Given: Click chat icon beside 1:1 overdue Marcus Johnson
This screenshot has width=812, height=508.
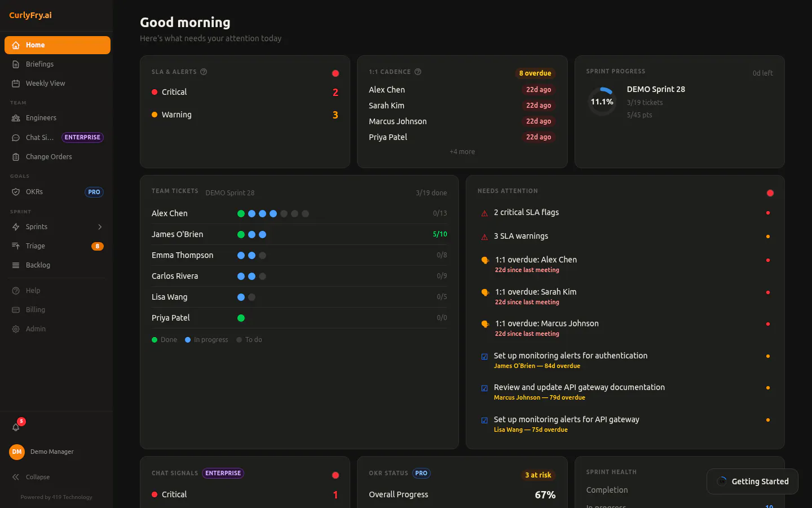Looking at the screenshot, I should [485, 324].
